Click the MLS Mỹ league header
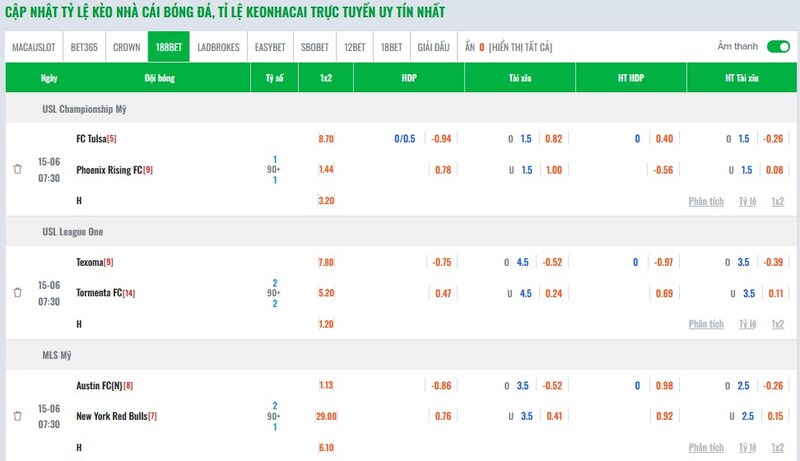The width and height of the screenshot is (800, 461). [x=57, y=355]
